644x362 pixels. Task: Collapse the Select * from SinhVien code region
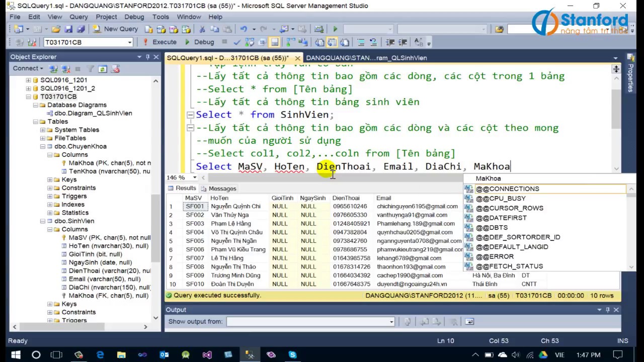(191, 115)
